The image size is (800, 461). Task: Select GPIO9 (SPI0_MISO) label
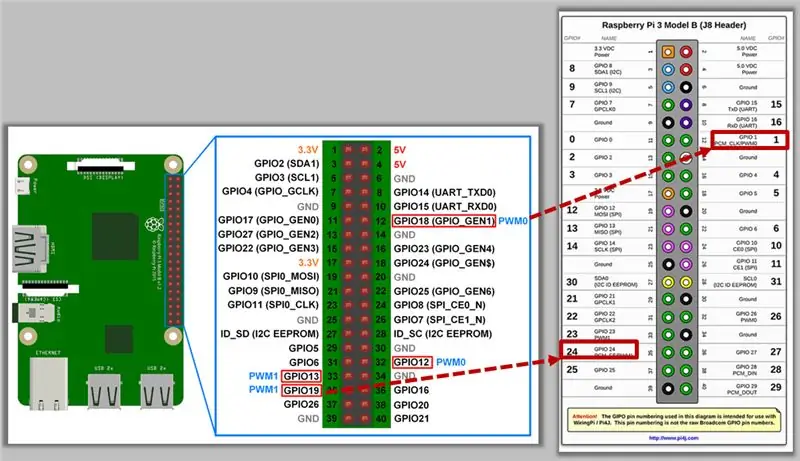click(273, 291)
